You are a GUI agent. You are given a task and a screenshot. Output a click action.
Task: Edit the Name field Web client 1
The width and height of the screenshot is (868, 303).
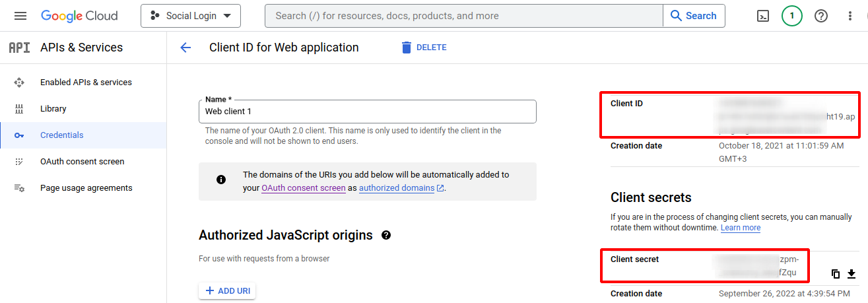[368, 112]
